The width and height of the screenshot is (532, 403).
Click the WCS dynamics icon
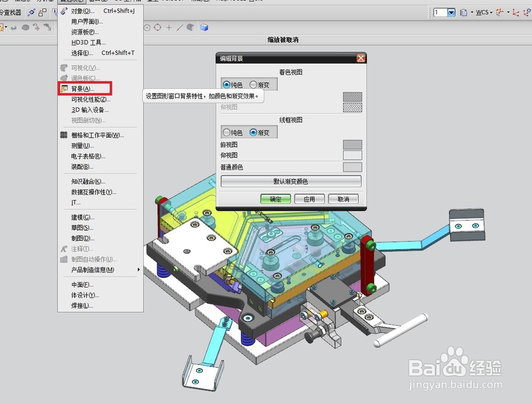[500, 13]
